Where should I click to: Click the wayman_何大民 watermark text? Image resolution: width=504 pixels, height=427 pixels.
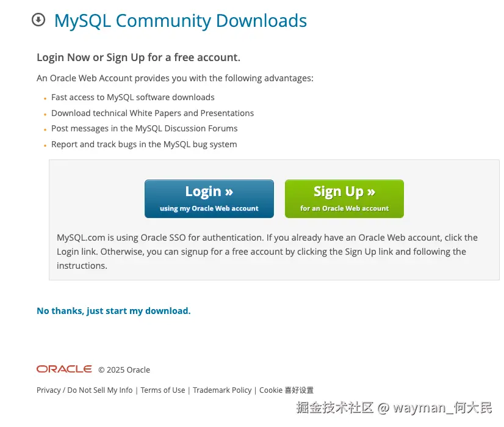442,407
